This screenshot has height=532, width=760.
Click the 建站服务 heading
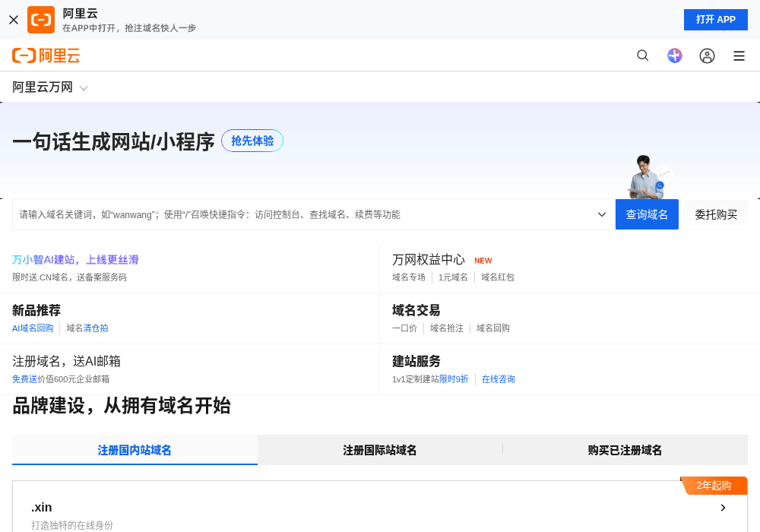[416, 361]
